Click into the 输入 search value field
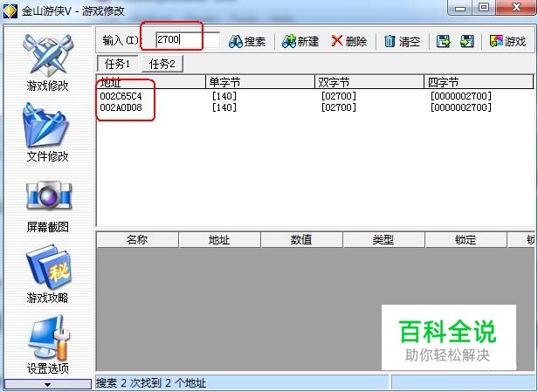 click(187, 40)
